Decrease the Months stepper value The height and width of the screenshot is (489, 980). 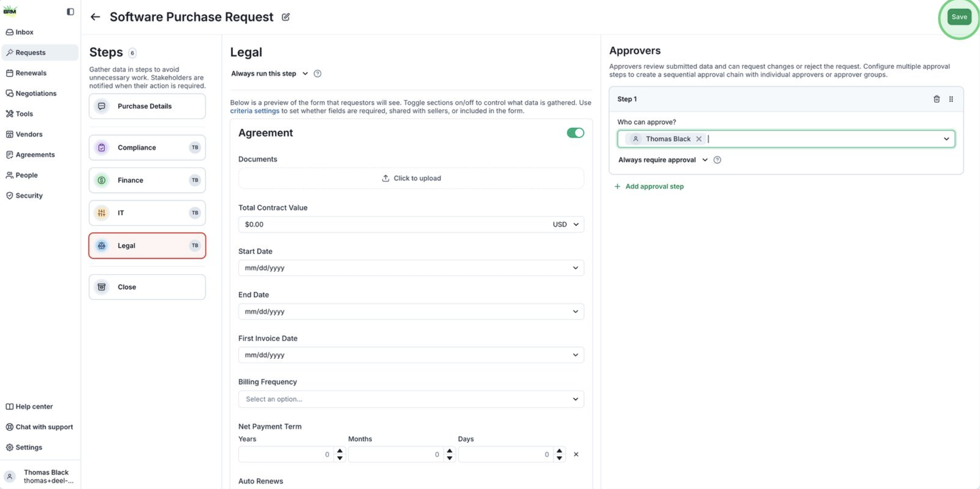(x=449, y=458)
